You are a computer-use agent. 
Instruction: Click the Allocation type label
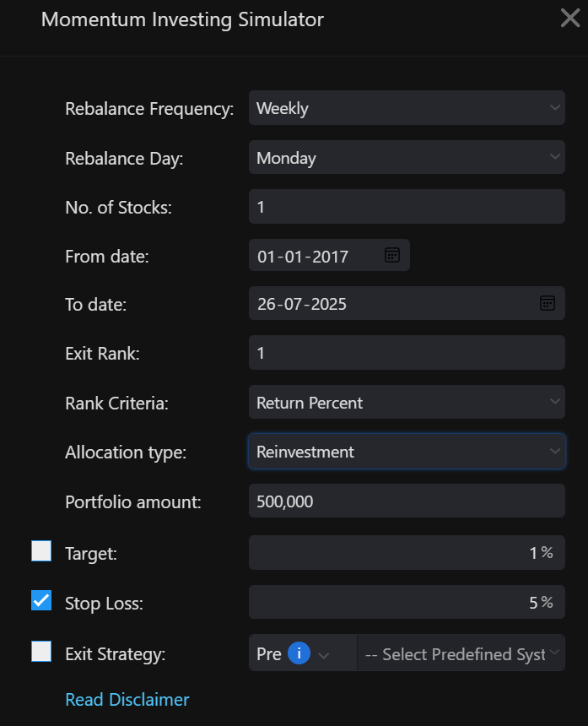[x=126, y=452]
